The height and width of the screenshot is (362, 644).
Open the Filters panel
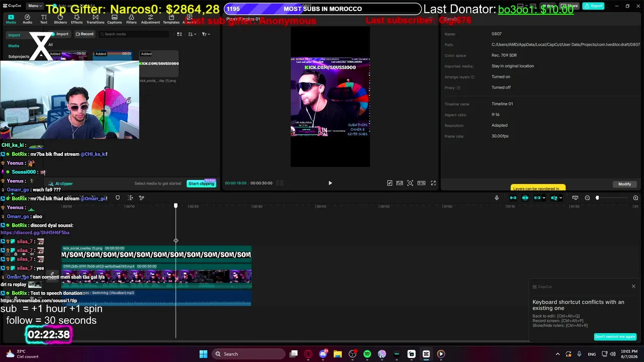point(131,19)
